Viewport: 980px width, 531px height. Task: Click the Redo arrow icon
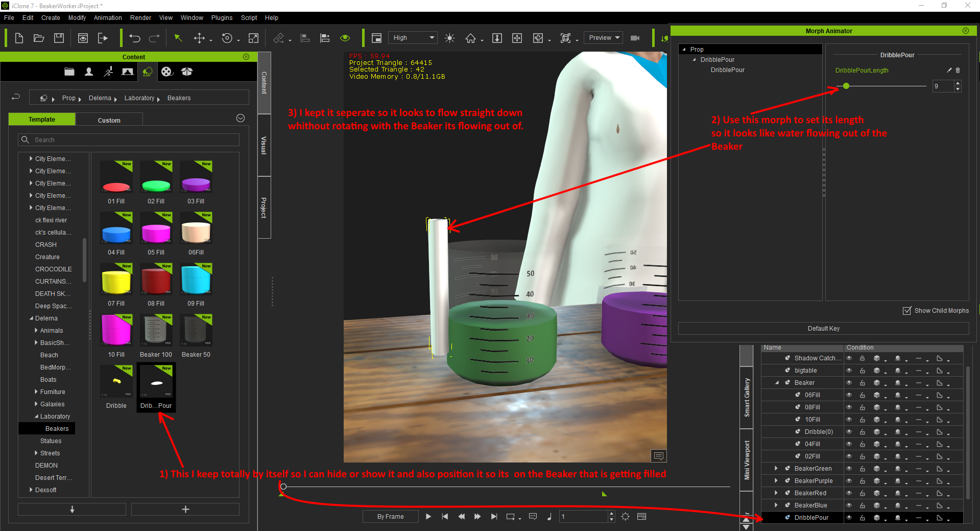pyautogui.click(x=154, y=38)
